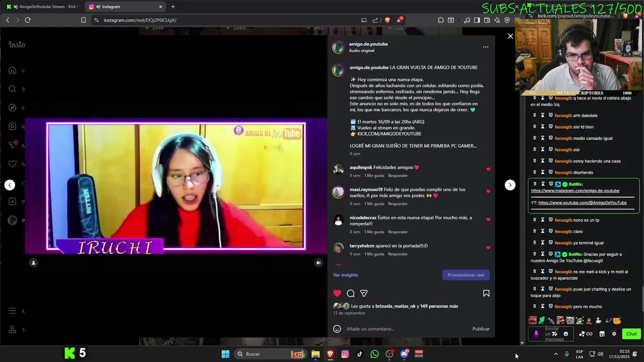The width and height of the screenshot is (644, 362).
Task: Click the Buscar search box in the taskbar
Action: click(271, 354)
